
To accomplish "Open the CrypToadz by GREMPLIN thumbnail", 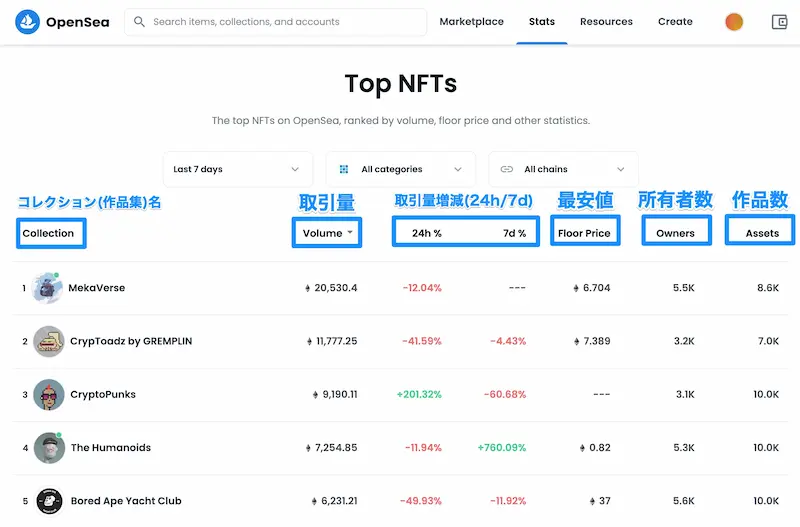I will click(49, 341).
